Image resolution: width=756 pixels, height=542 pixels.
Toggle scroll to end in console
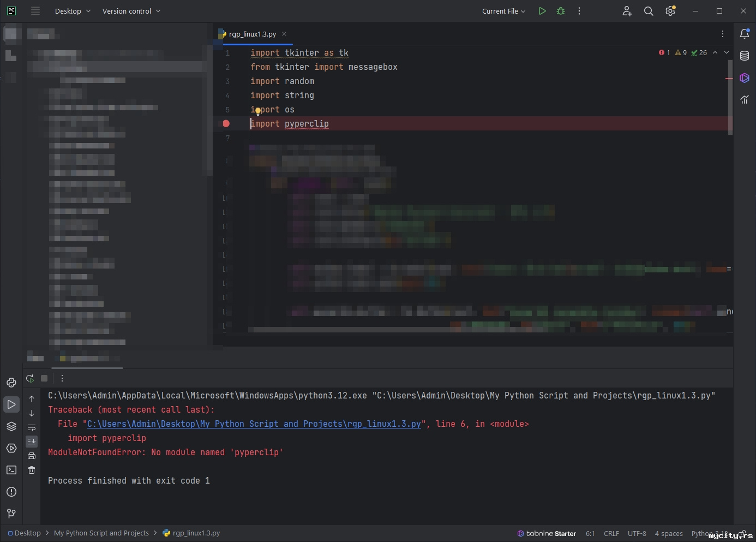(32, 442)
